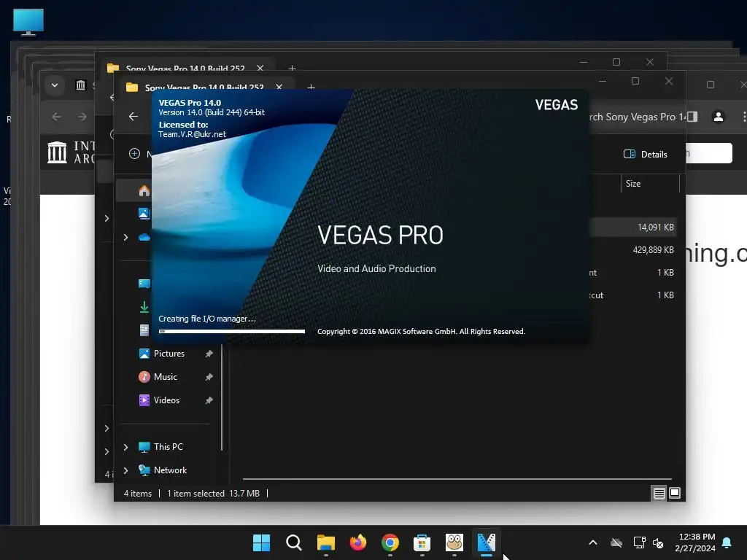The image size is (747, 560).
Task: Expand the OneDrive cloud tree node
Action: [125, 237]
